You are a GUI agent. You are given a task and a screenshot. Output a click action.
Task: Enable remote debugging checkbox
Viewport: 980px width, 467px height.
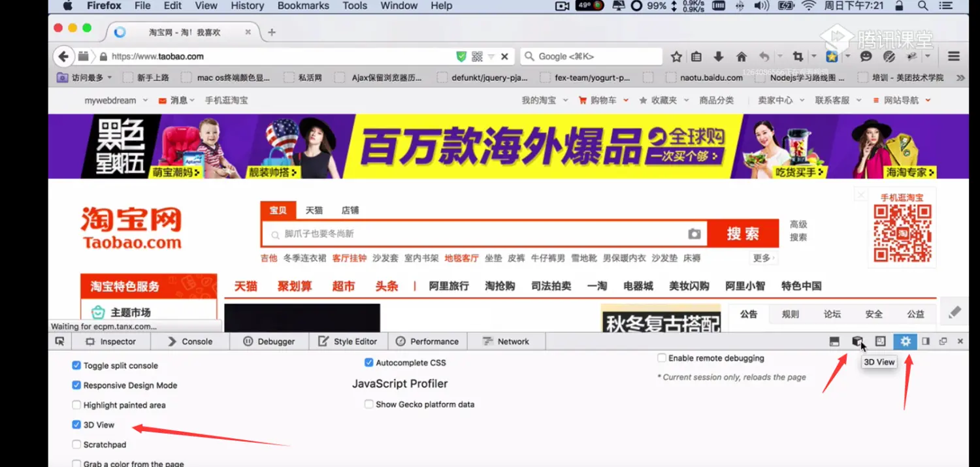662,358
